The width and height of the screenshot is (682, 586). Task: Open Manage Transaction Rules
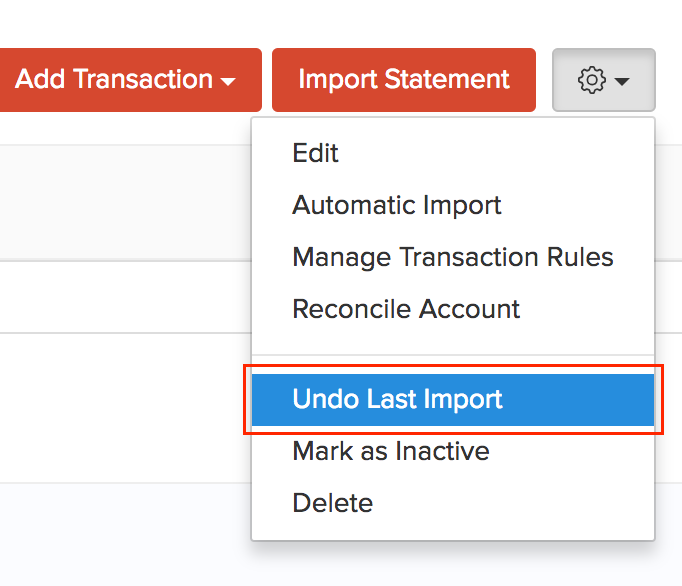[452, 257]
